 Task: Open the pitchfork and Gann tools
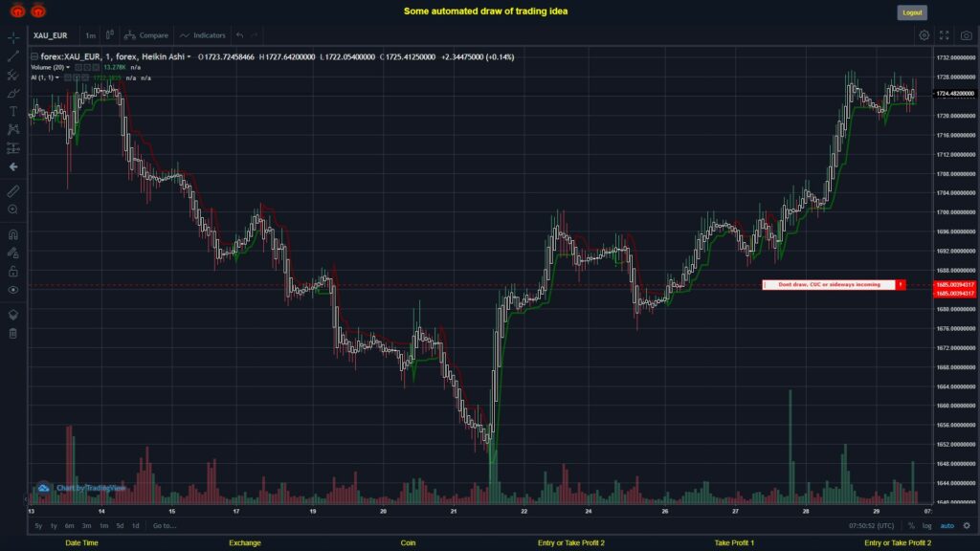pos(13,75)
